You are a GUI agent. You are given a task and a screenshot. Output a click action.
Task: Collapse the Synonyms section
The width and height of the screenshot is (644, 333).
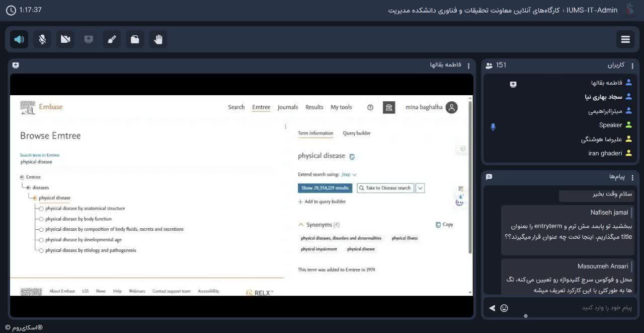tap(301, 225)
